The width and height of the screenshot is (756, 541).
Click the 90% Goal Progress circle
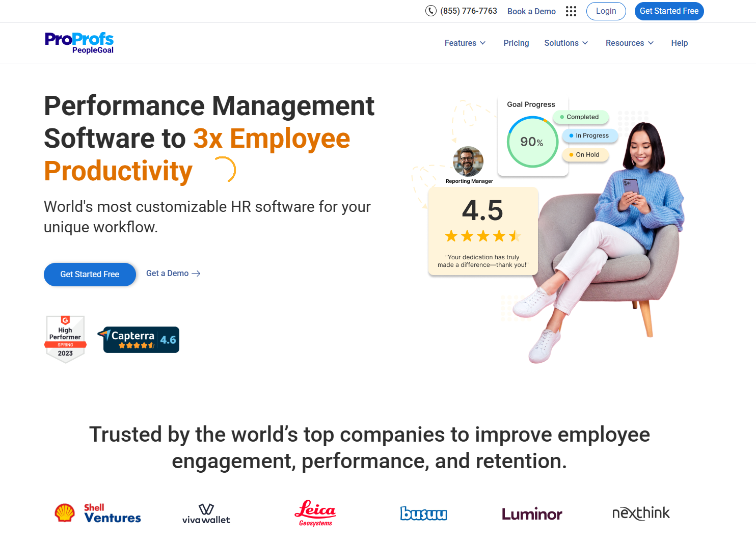pos(532,142)
